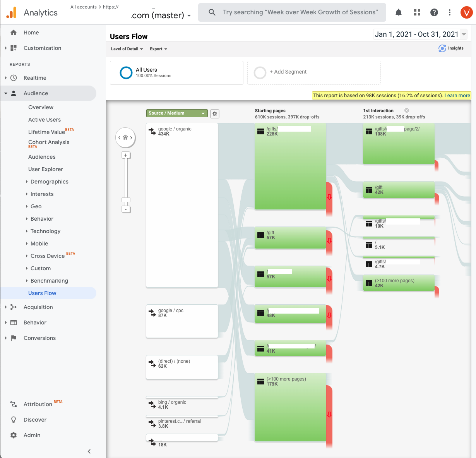Open the notifications bell
This screenshot has width=476, height=458.
(x=398, y=12)
